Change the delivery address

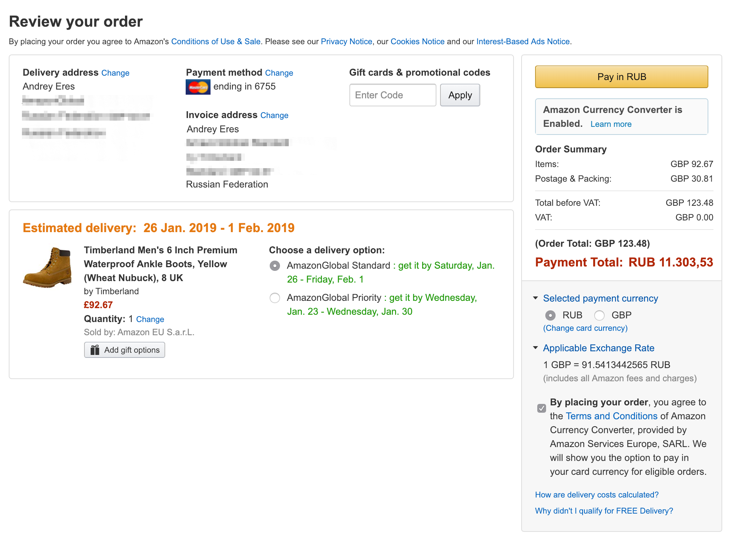tap(115, 73)
